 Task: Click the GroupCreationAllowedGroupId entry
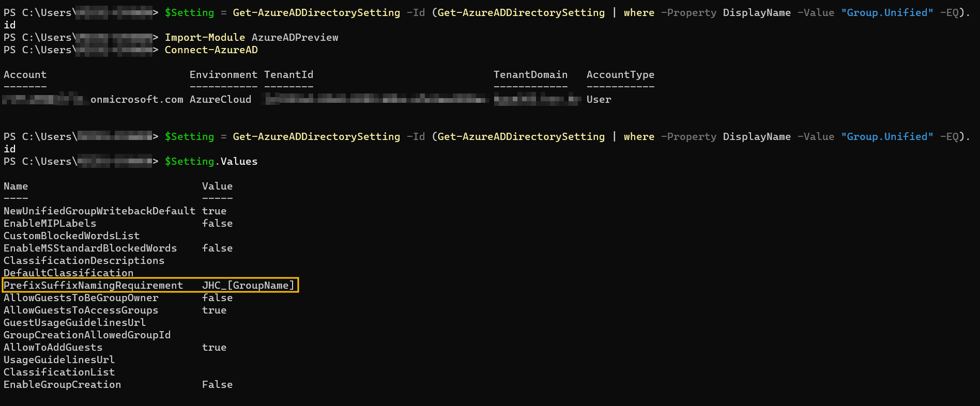(x=87, y=335)
